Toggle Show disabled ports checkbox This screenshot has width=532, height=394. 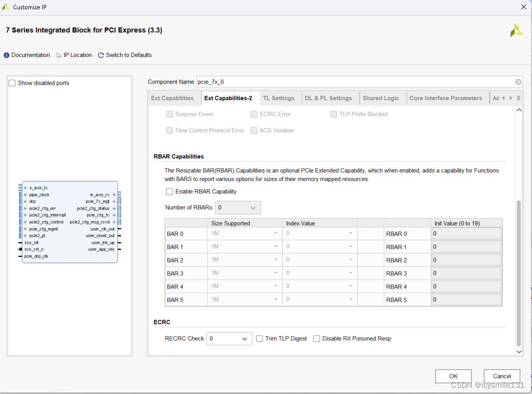point(12,83)
